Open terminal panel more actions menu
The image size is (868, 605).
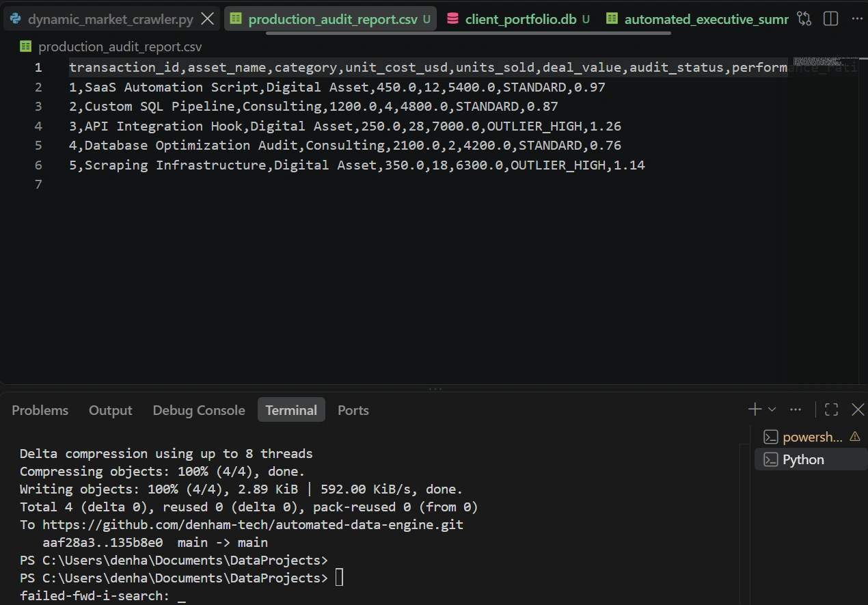(x=796, y=409)
